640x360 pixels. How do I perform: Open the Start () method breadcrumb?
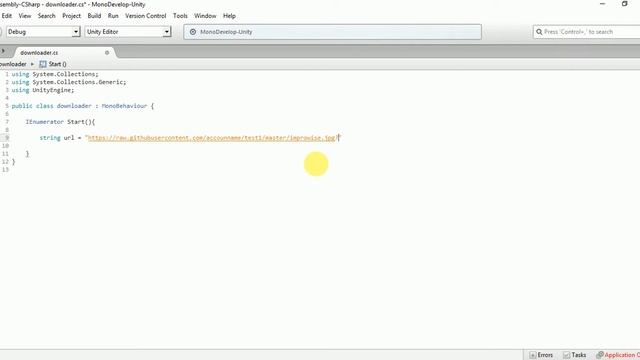pyautogui.click(x=57, y=64)
